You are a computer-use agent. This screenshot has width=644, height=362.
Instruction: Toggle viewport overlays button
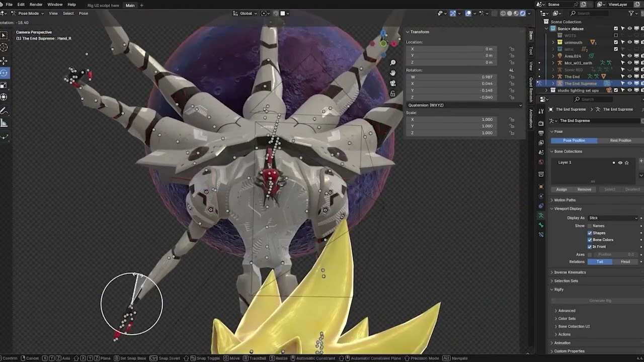pyautogui.click(x=468, y=14)
